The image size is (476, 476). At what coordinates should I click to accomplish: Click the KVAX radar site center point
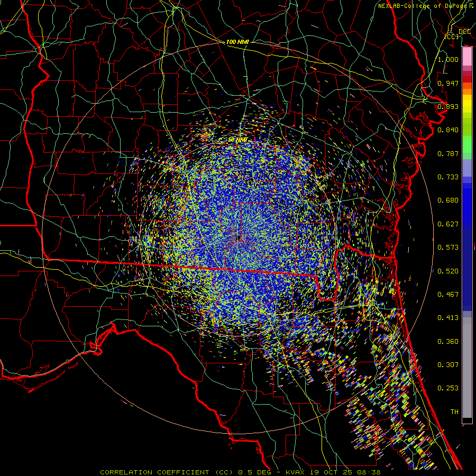(x=239, y=238)
